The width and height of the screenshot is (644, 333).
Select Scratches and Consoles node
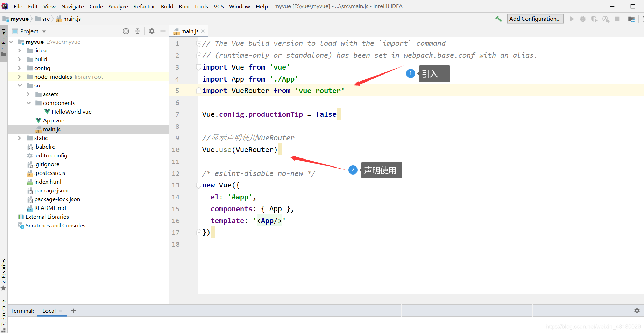55,225
